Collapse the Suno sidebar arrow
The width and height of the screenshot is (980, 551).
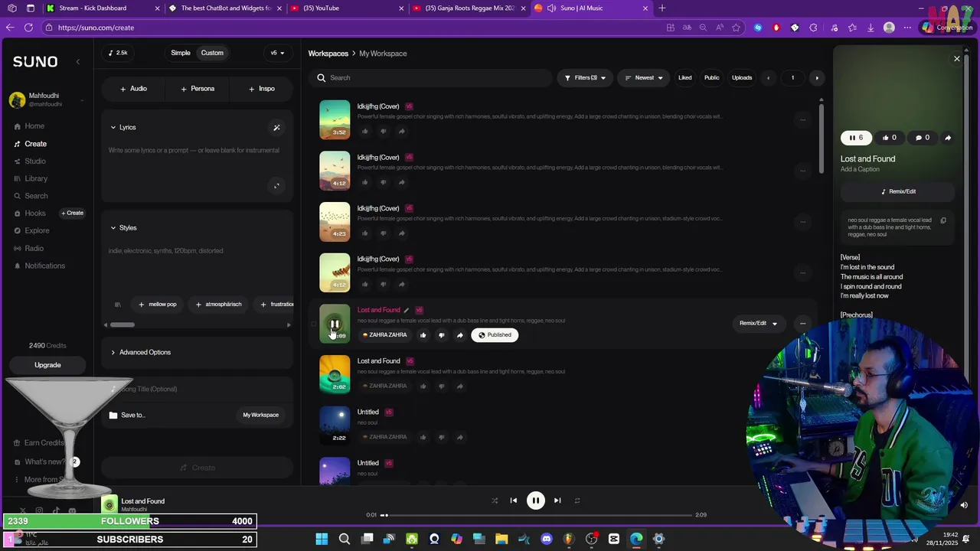click(x=77, y=61)
